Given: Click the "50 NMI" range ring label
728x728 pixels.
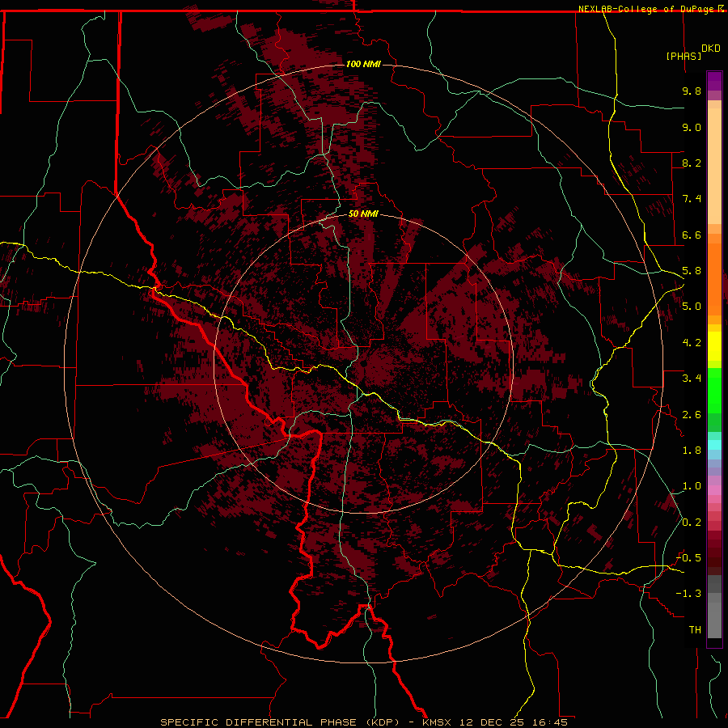Looking at the screenshot, I should click(x=363, y=214).
